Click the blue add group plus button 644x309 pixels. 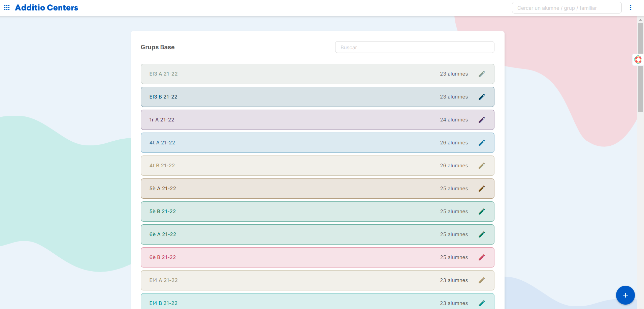[625, 295]
